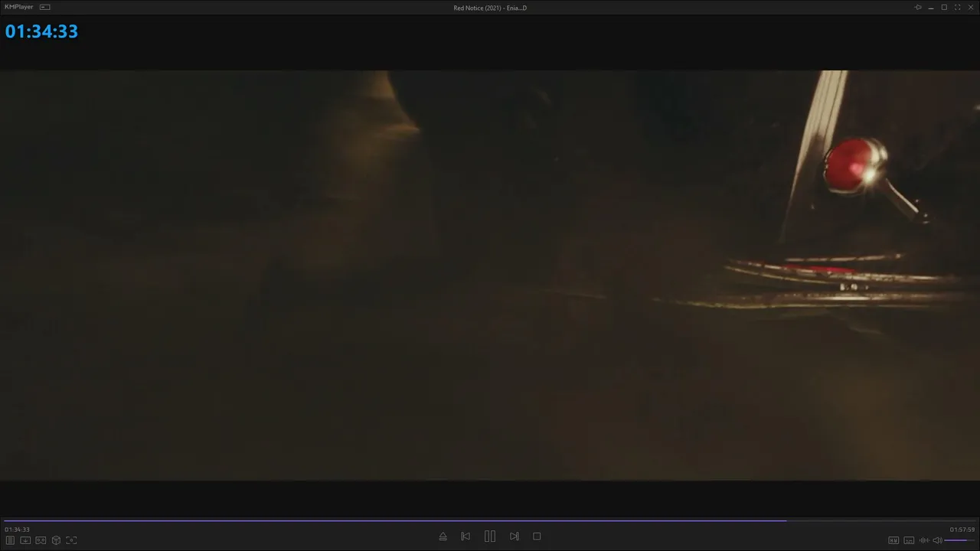Minimize the KMPlayer window
Image resolution: width=980 pixels, height=551 pixels.
[x=931, y=8]
